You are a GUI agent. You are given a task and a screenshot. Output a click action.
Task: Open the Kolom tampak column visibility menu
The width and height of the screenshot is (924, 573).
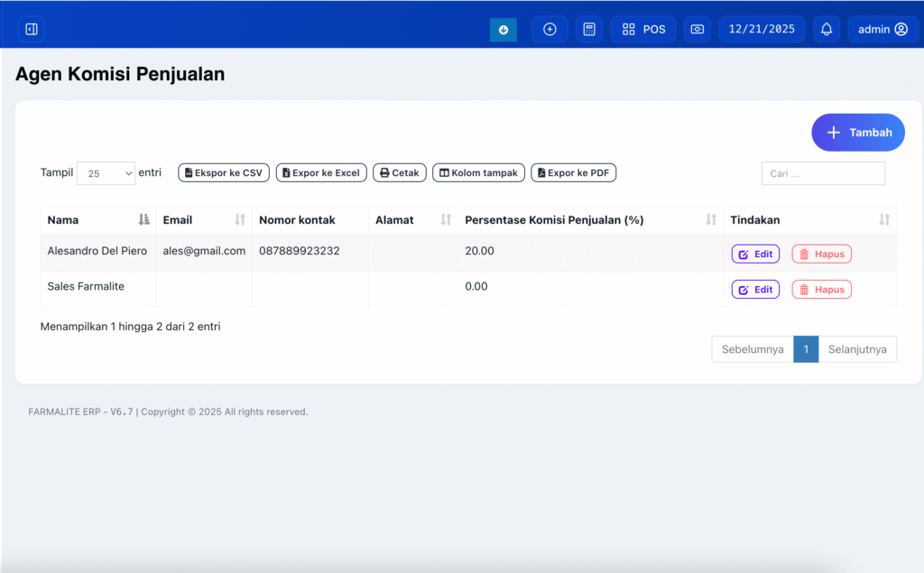point(478,172)
